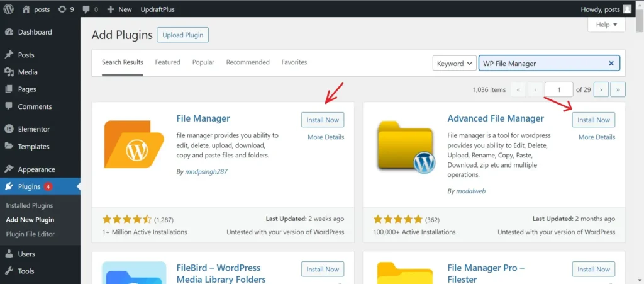Install the File Manager plugin
The image size is (644, 284).
[323, 120]
